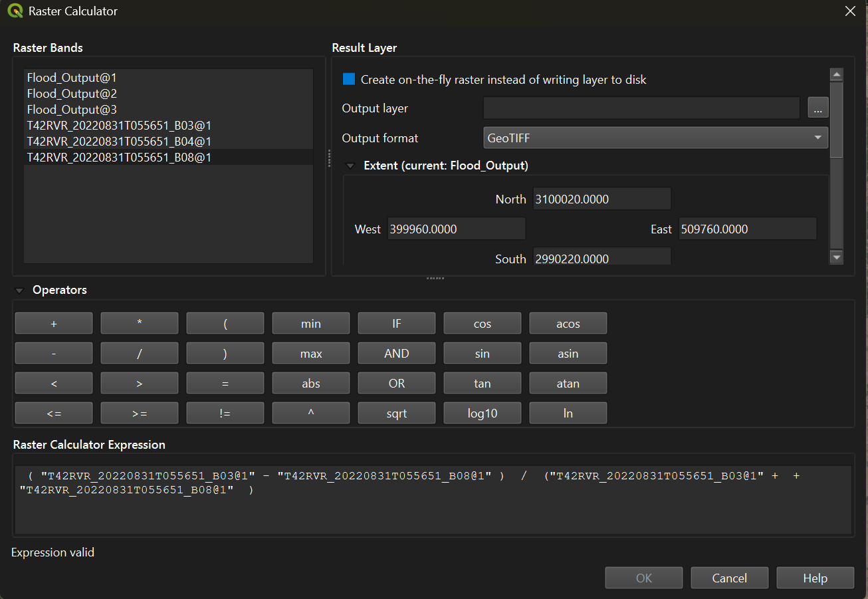This screenshot has width=868, height=599.
Task: Select Flood_Output@2 raster band
Action: tap(168, 94)
